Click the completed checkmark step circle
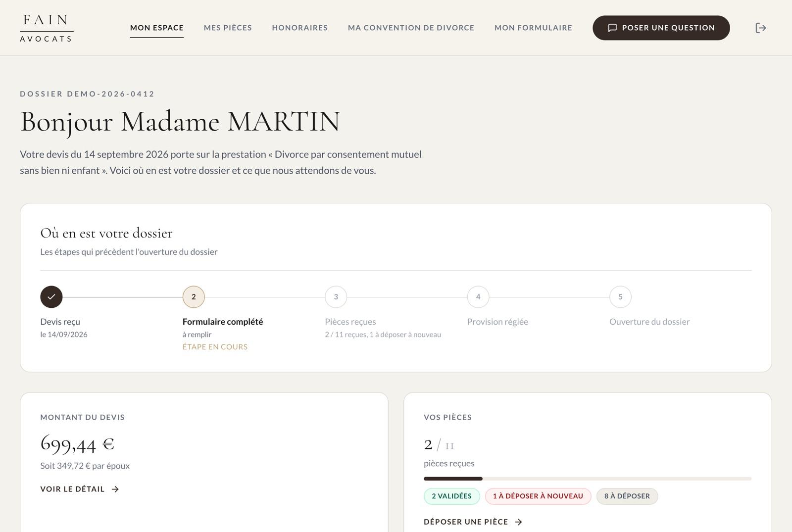 click(x=51, y=297)
